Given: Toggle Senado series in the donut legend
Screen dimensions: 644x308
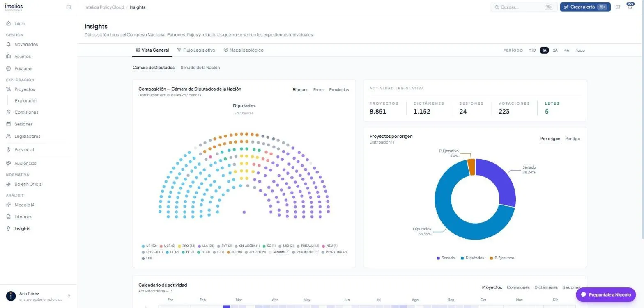Looking at the screenshot, I should tap(446, 258).
